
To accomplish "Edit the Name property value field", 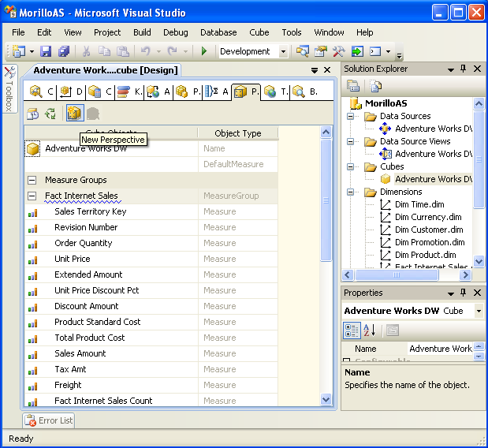I will pyautogui.click(x=440, y=349).
